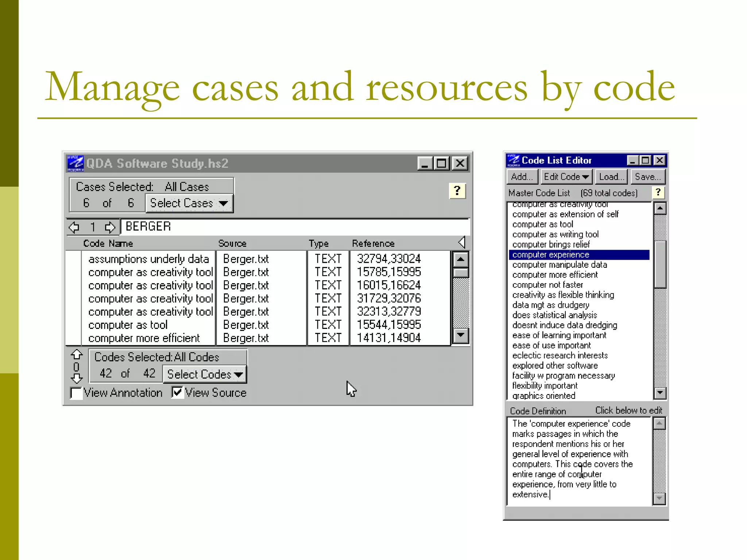Screen dimensions: 747x560
Task: Click the Load... button
Action: pos(611,177)
